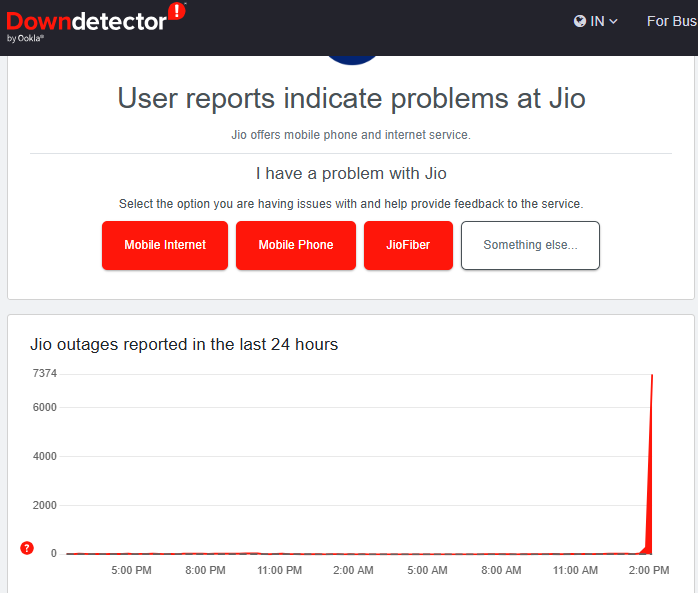
Task: Click the 7374 peak value label
Action: [x=44, y=373]
